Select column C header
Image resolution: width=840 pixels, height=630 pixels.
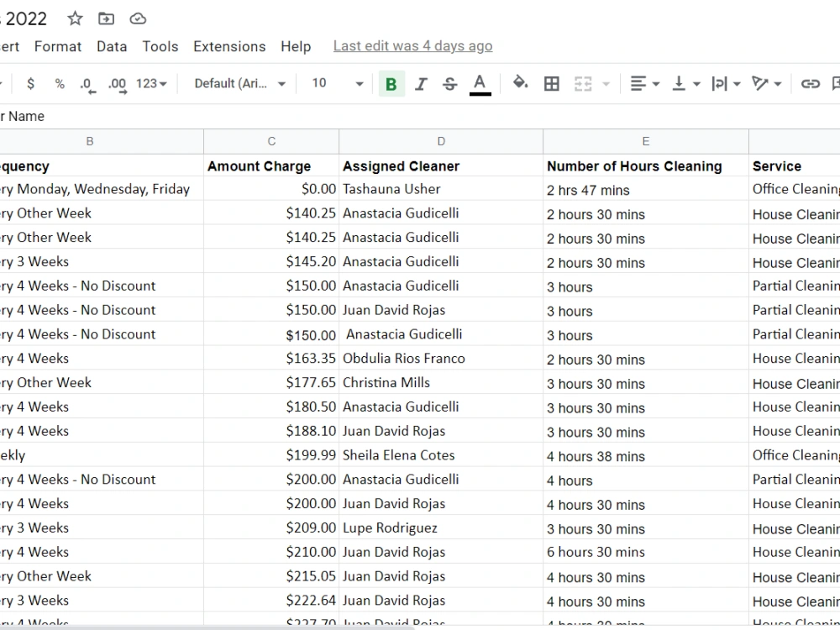[x=271, y=141]
